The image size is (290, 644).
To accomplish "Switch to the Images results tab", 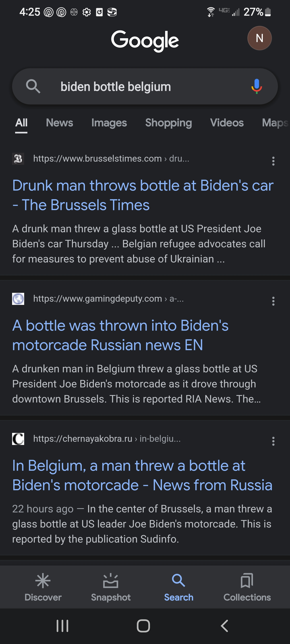I will (109, 123).
